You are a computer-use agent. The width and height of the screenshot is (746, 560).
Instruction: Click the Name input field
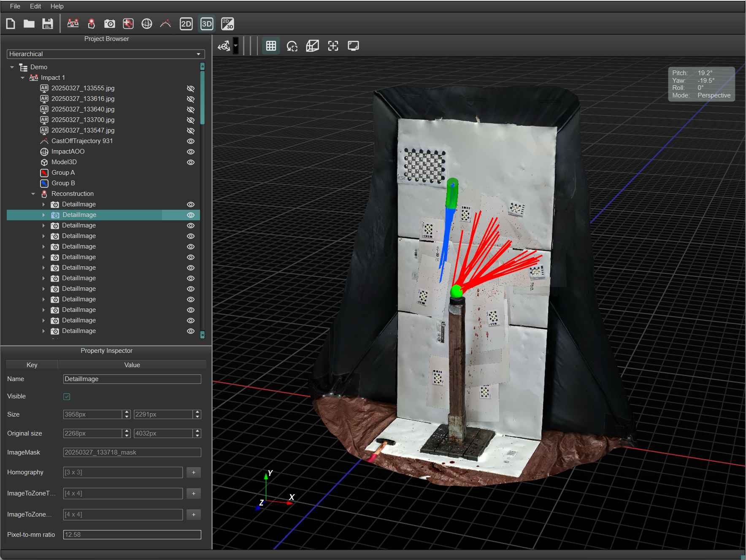132,379
